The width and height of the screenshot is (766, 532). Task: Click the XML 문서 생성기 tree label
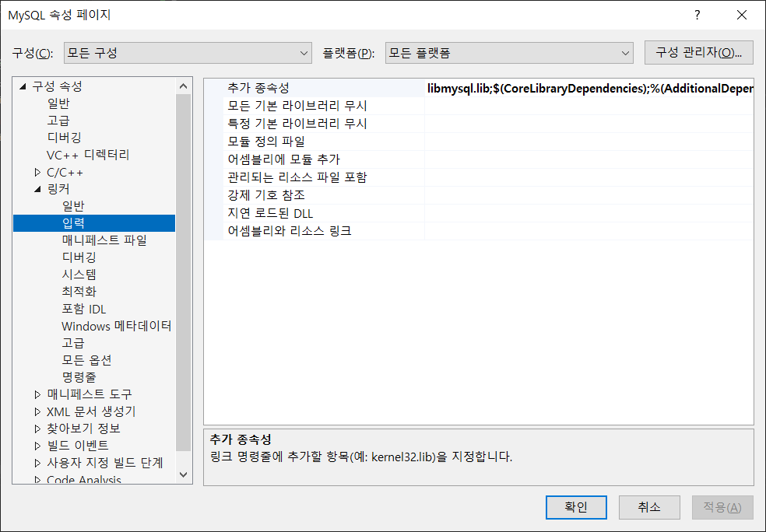point(91,411)
